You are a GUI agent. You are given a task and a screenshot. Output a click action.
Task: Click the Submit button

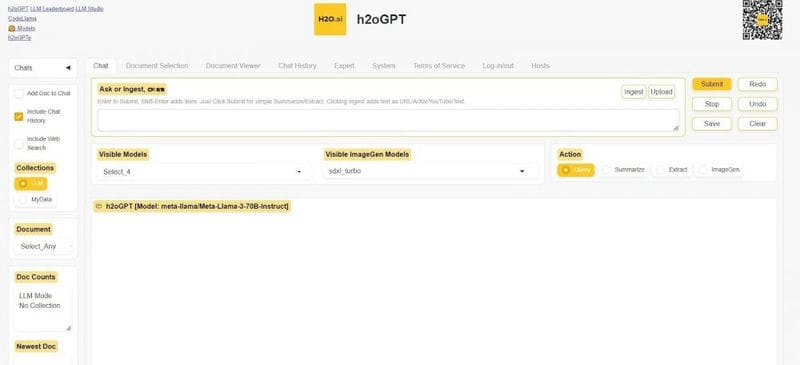coord(712,84)
